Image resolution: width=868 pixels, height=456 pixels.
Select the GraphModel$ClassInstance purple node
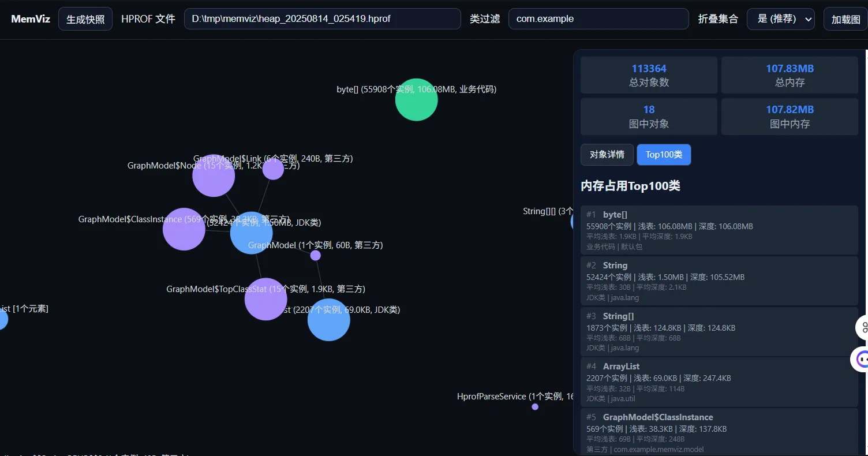184,229
